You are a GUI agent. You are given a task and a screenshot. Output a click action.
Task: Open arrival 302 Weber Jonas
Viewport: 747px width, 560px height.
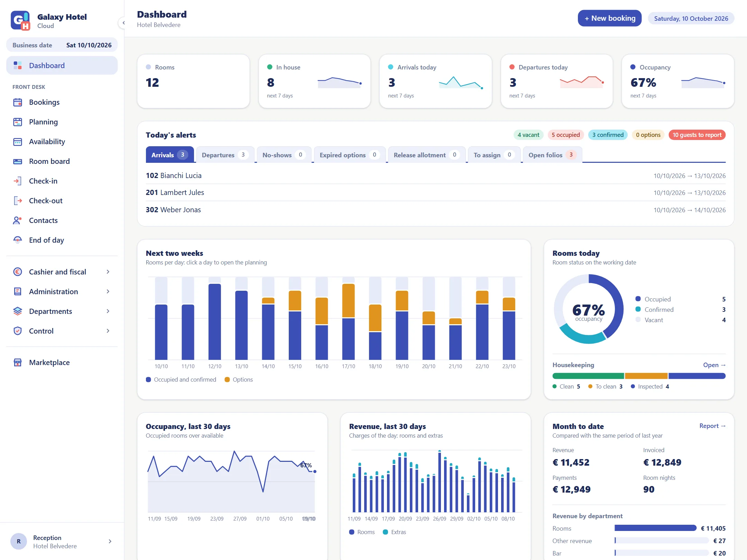tap(435, 210)
